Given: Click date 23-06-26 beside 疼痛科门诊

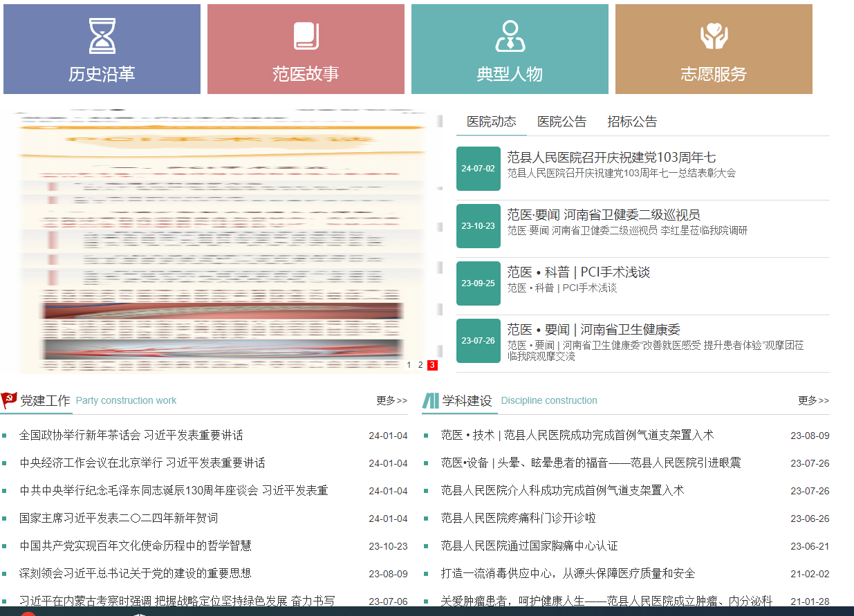Looking at the screenshot, I should (x=810, y=519).
